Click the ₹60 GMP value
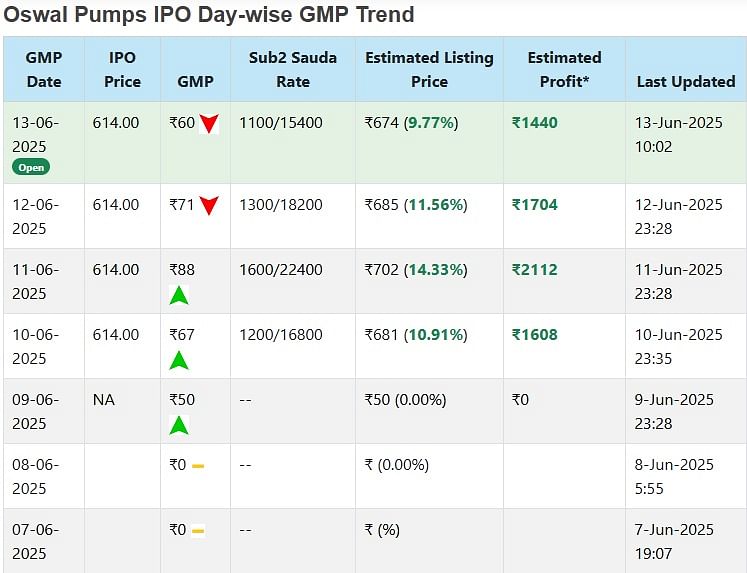Viewport: 747px width, 573px height. [182, 123]
